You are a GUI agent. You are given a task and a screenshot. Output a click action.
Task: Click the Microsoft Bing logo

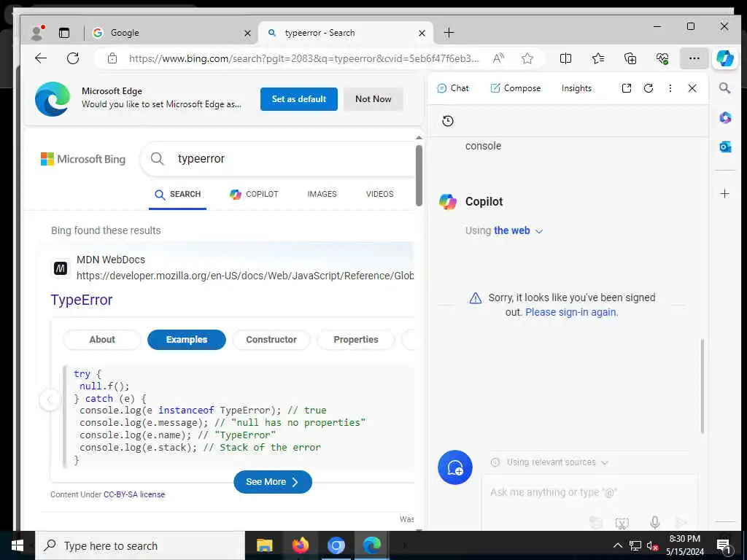point(83,159)
